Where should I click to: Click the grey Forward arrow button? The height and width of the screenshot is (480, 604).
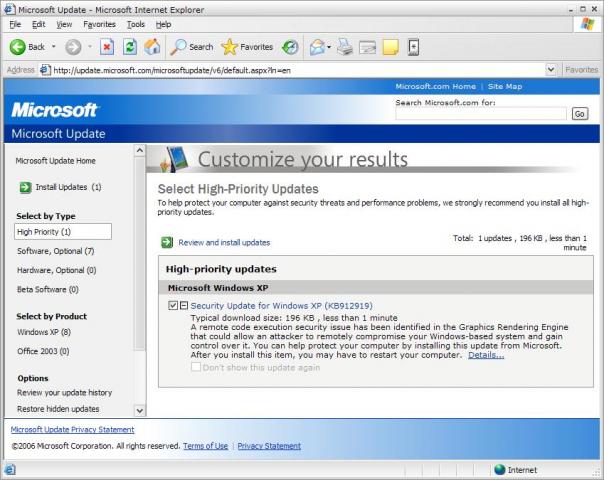[x=73, y=47]
